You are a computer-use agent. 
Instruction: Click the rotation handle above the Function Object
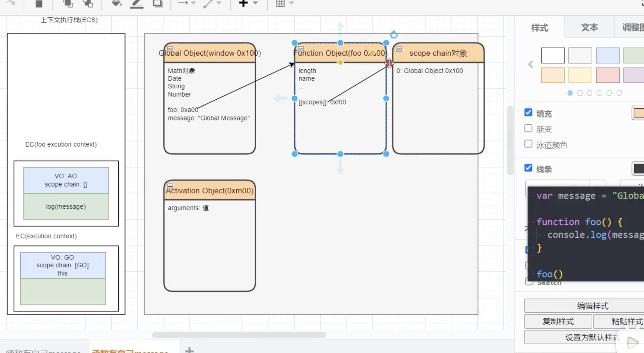coord(394,35)
